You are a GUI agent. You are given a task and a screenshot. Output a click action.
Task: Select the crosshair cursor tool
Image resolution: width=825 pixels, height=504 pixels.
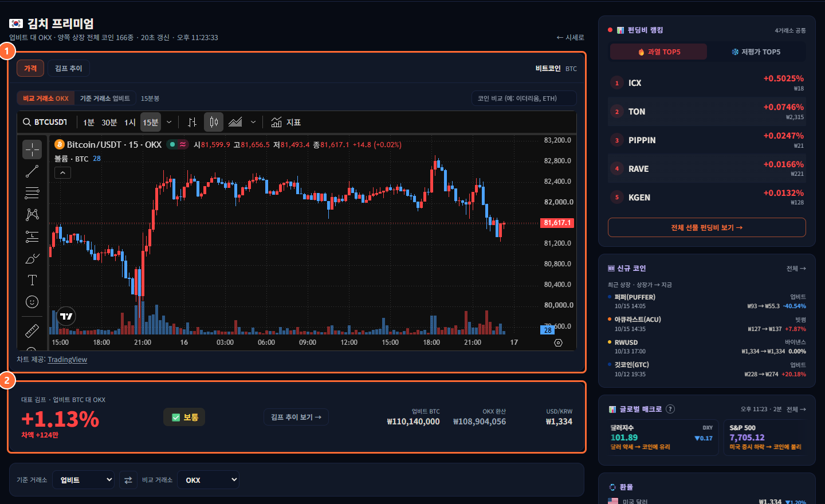(x=32, y=149)
